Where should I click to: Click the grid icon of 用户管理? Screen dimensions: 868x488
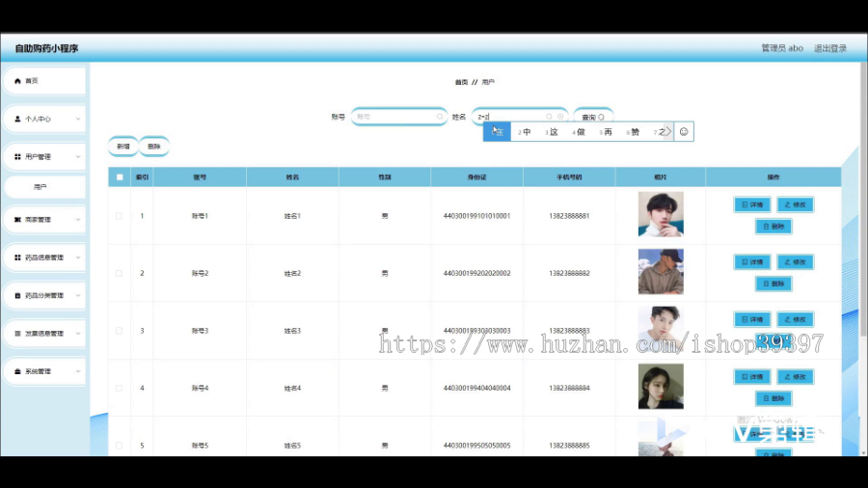tap(17, 156)
